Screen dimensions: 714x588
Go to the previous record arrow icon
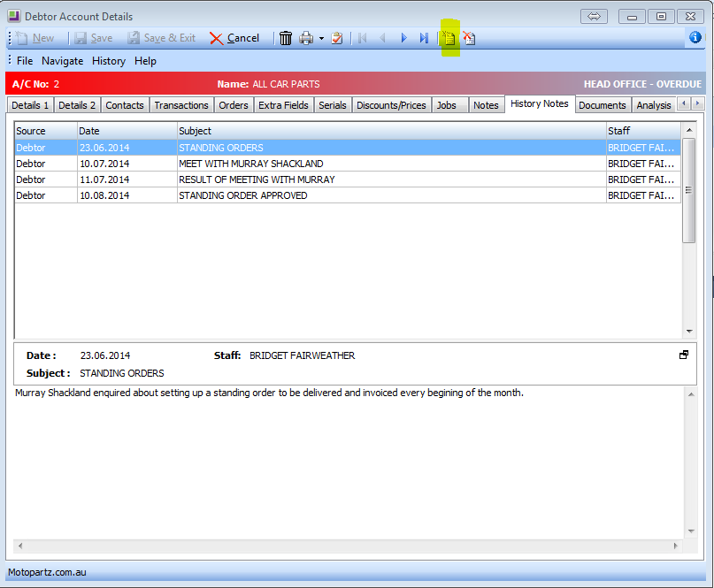click(x=382, y=38)
